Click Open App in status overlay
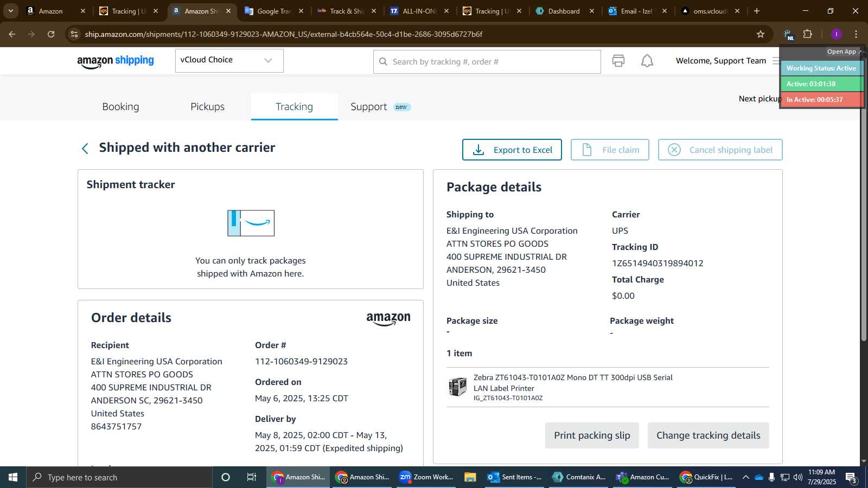This screenshot has height=488, width=868. click(x=844, y=52)
